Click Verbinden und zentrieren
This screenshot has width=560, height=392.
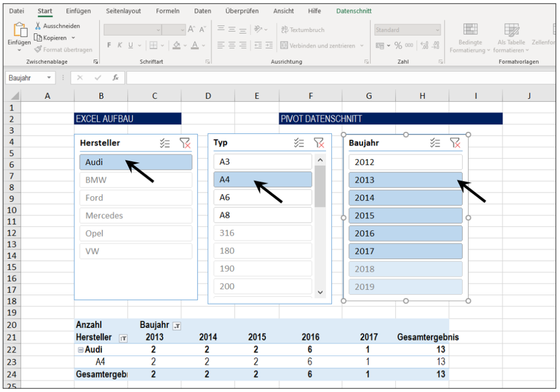318,45
